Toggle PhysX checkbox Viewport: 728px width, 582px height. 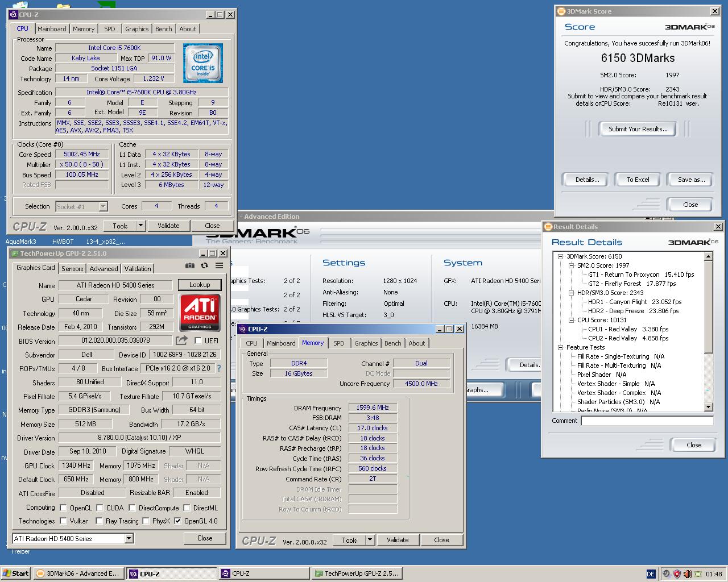tap(146, 521)
